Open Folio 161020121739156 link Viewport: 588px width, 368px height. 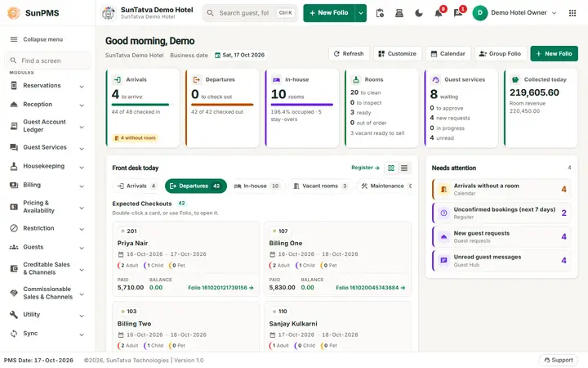[x=220, y=288]
